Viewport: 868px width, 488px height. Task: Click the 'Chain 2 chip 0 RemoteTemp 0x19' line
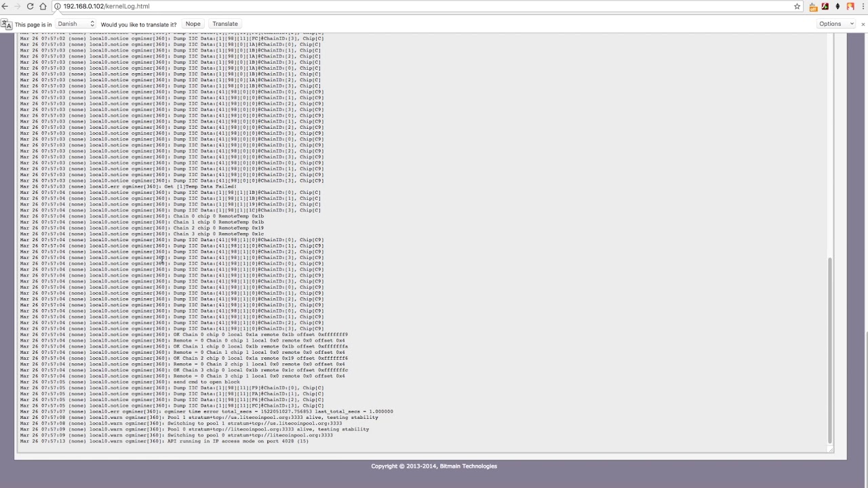pyautogui.click(x=142, y=228)
